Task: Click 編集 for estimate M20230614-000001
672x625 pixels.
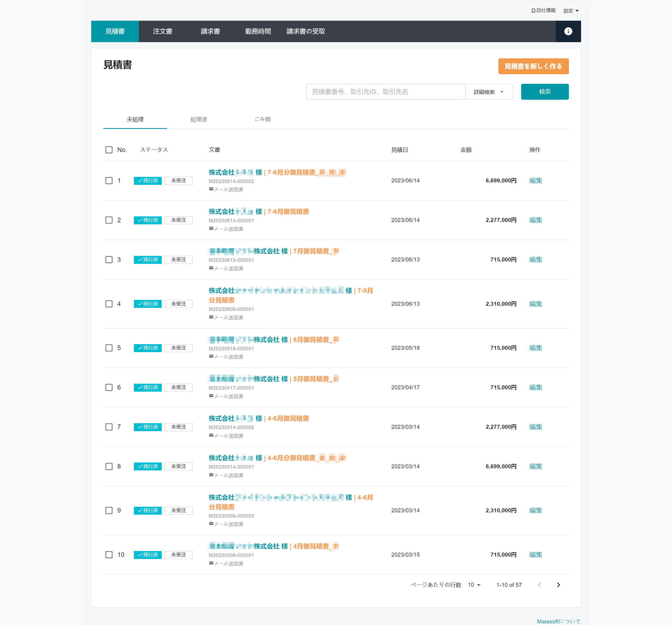Action: click(535, 220)
